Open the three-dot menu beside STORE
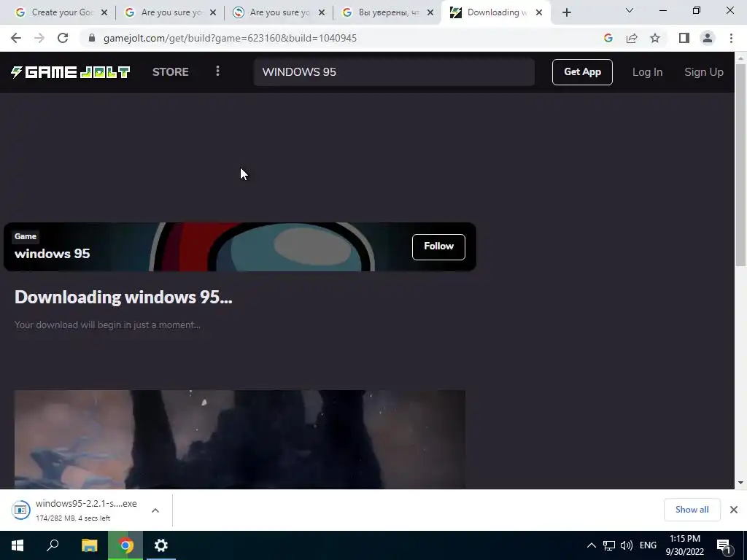 point(217,71)
